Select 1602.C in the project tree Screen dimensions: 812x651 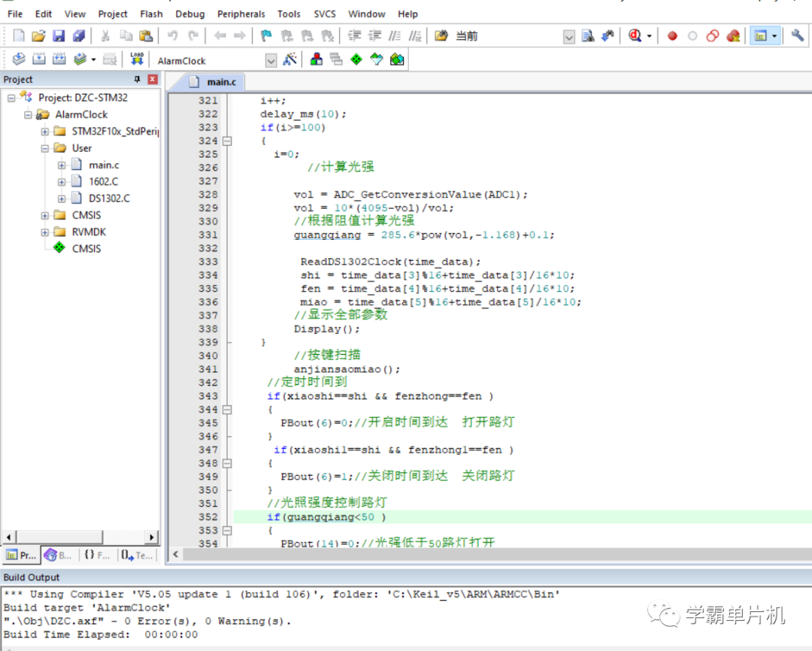[103, 182]
